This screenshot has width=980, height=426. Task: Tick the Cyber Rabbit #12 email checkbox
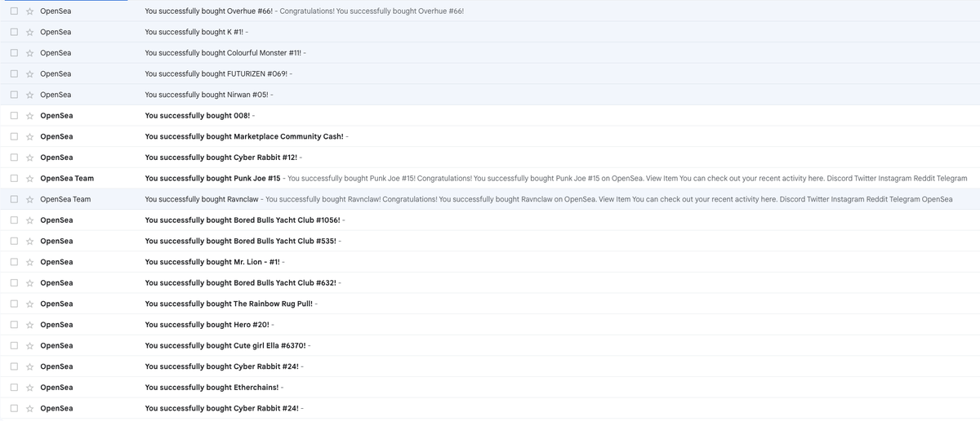pyautogui.click(x=14, y=158)
